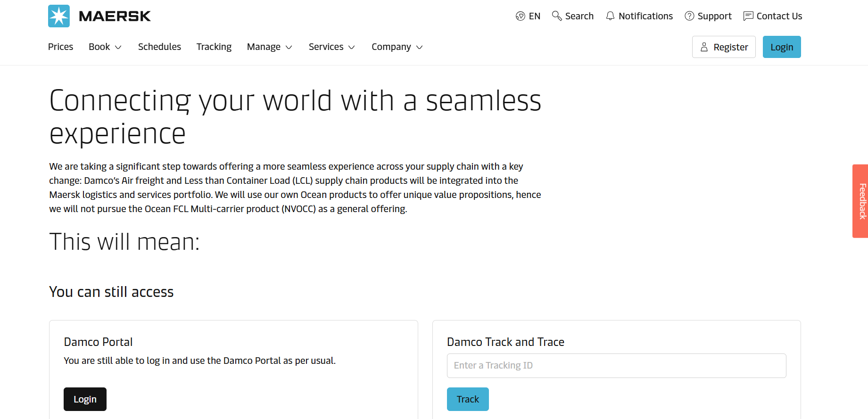
Task: Click the Contact Us link text
Action: tap(779, 16)
